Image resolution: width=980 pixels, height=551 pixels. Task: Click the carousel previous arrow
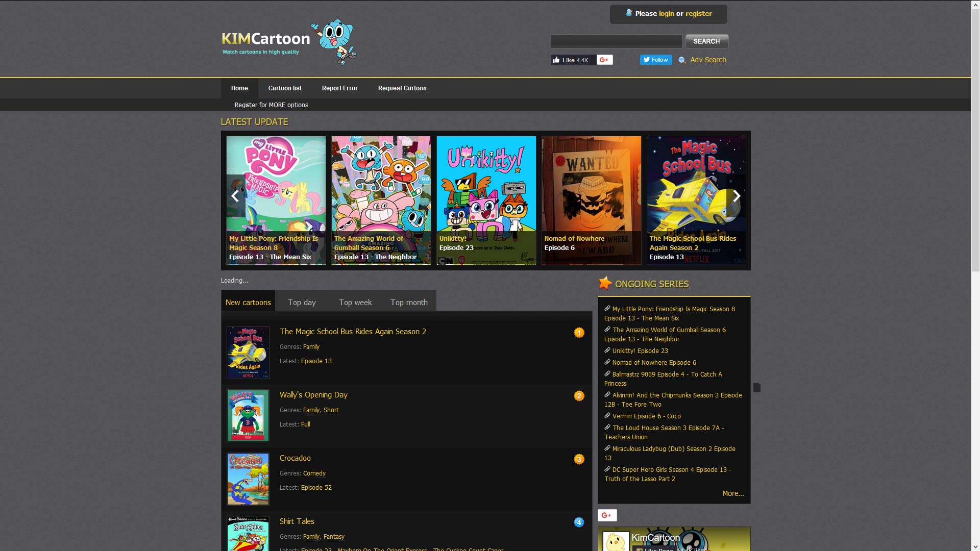coord(235,196)
